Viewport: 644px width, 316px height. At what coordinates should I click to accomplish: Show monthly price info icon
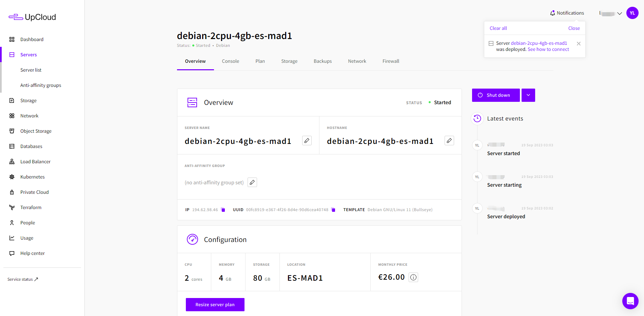(x=413, y=277)
